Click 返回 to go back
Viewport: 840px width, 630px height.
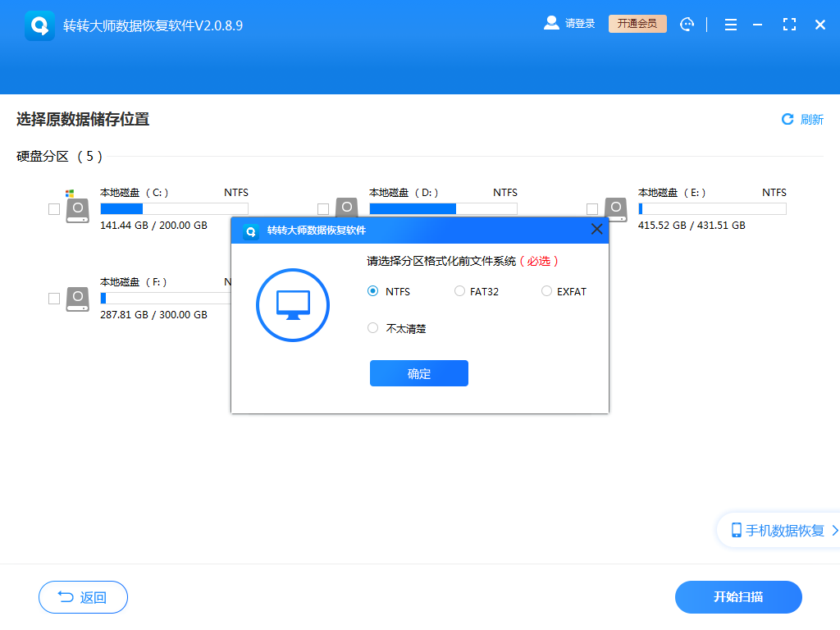tap(83, 597)
